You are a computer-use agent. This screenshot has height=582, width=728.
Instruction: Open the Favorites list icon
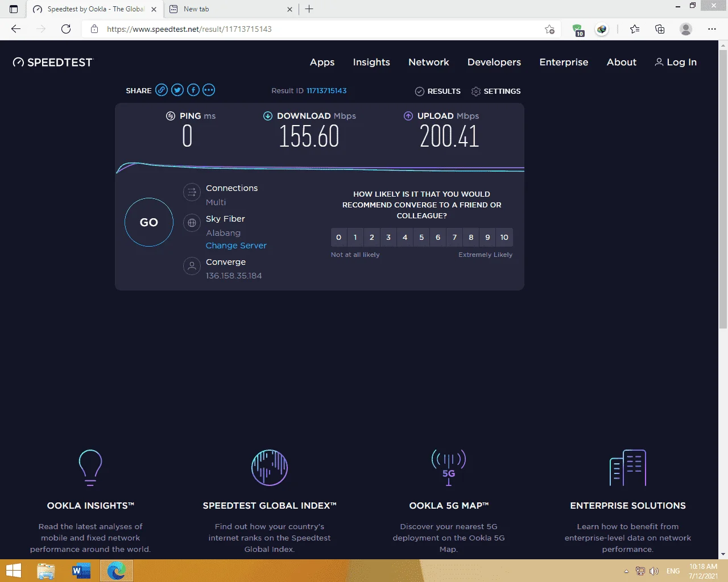click(x=635, y=29)
